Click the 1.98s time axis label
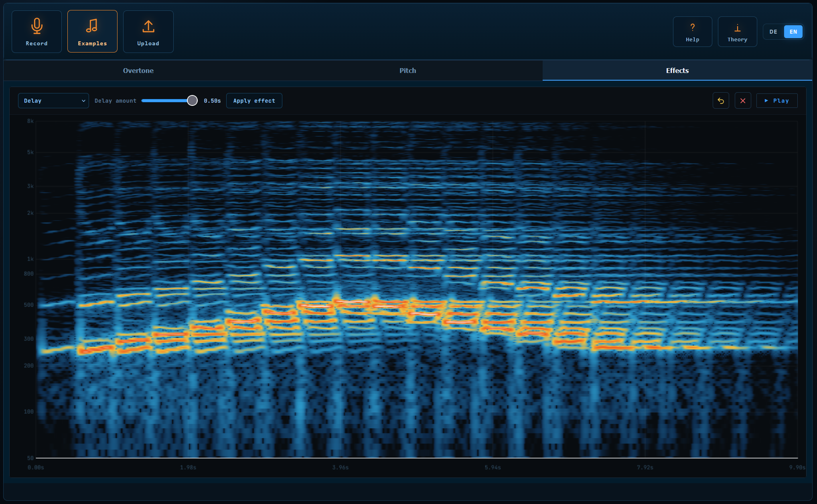This screenshot has width=817, height=504. click(x=188, y=468)
